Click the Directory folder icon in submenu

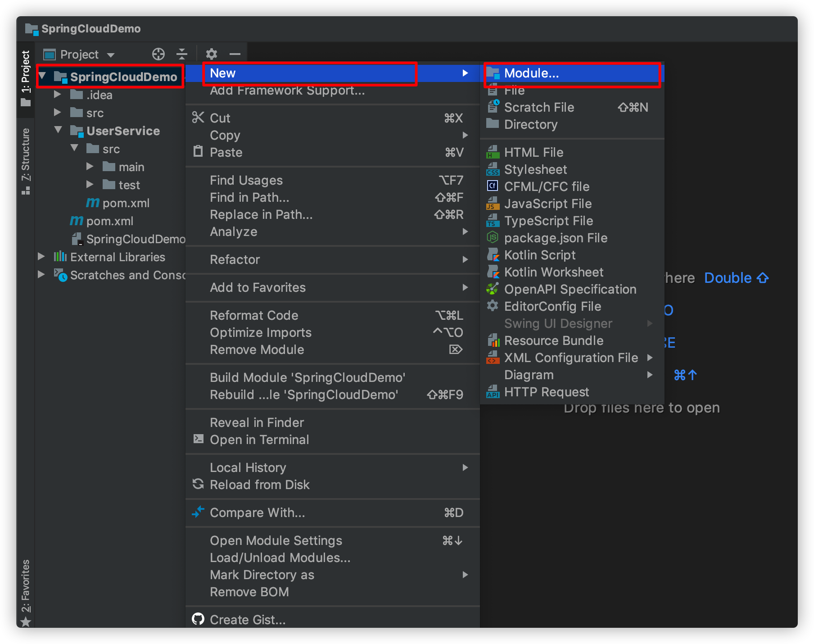(493, 123)
